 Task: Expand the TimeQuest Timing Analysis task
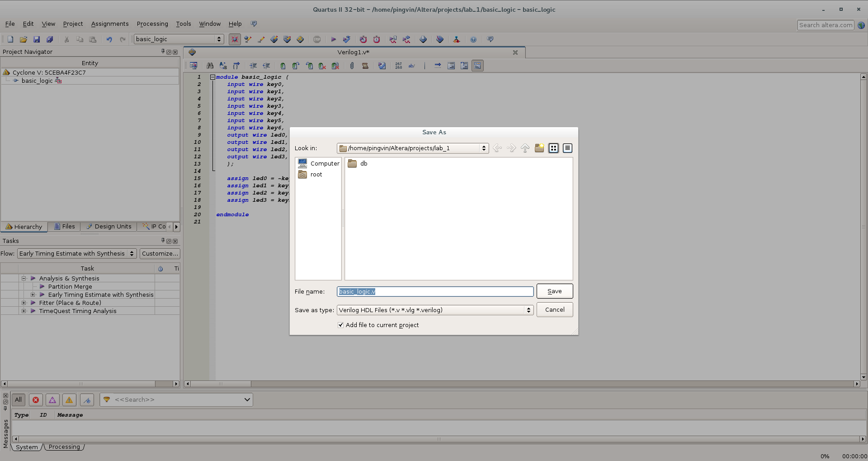tap(24, 311)
